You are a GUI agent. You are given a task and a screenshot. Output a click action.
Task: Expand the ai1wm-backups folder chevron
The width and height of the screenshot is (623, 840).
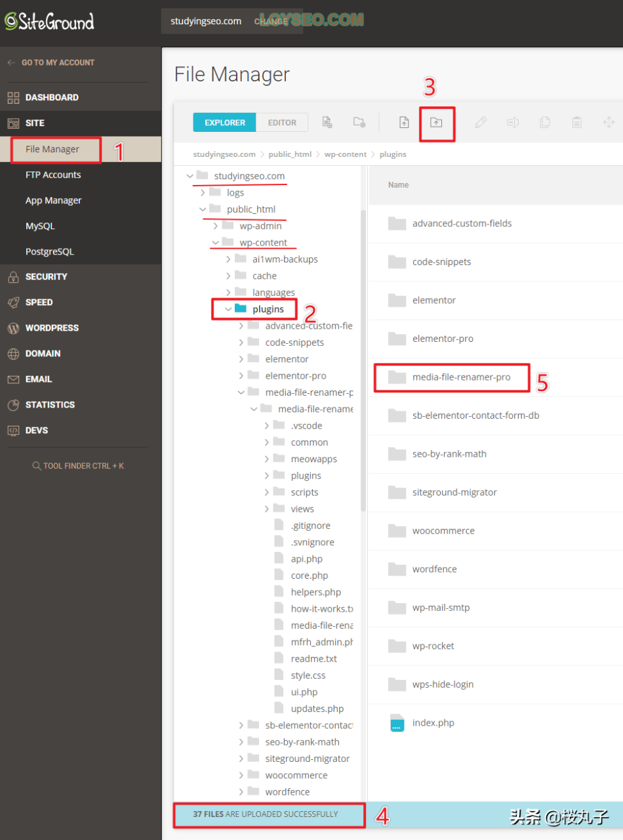[x=228, y=259]
